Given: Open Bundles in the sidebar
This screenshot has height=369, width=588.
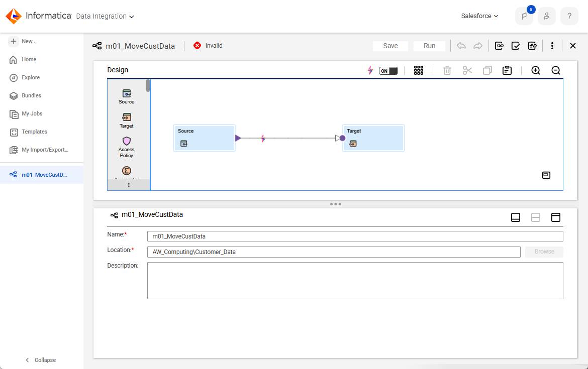Looking at the screenshot, I should [x=26, y=95].
